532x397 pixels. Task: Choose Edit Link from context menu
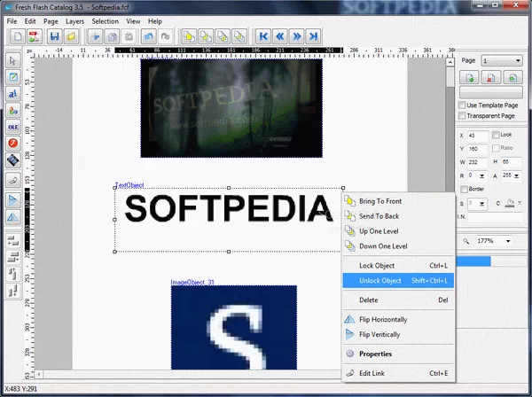coord(398,373)
